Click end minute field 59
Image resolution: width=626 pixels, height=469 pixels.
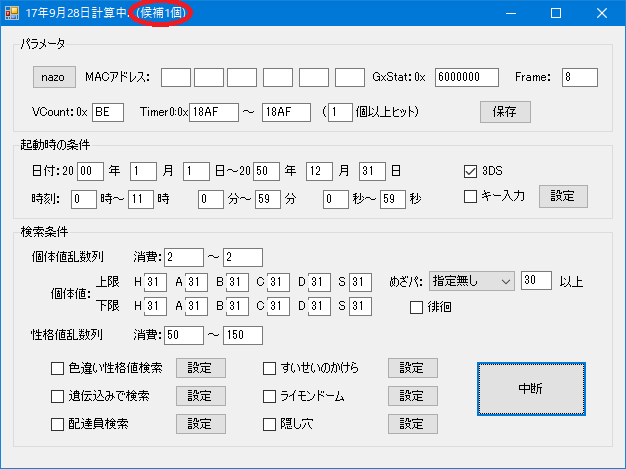(268, 199)
